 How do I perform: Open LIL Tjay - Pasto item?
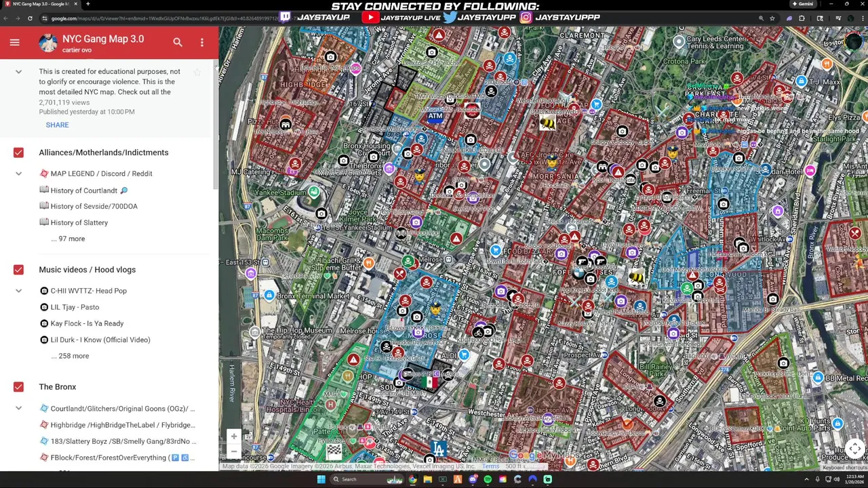pyautogui.click(x=68, y=307)
